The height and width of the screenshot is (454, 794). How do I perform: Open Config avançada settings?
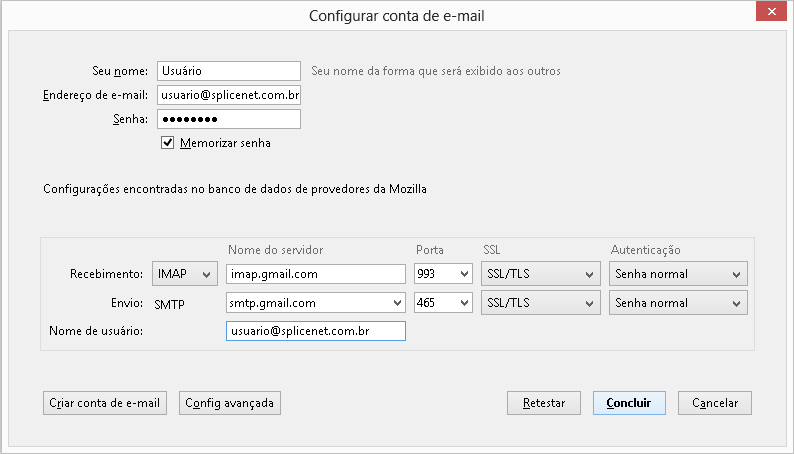(229, 403)
